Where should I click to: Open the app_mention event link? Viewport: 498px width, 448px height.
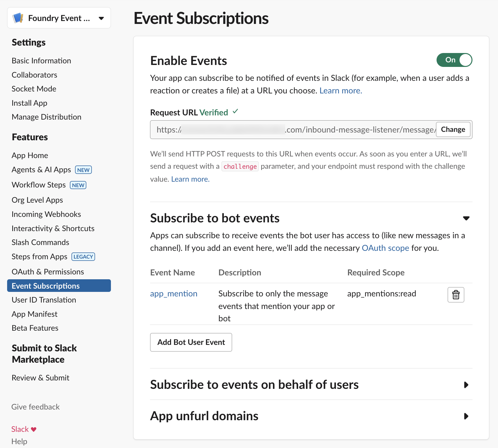click(174, 293)
